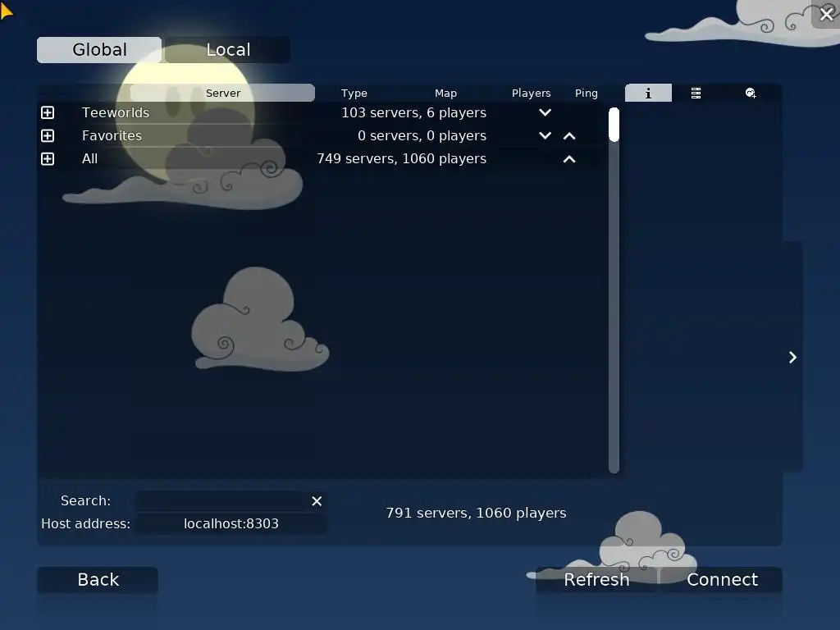Close the menu with the top-right X

click(x=826, y=15)
